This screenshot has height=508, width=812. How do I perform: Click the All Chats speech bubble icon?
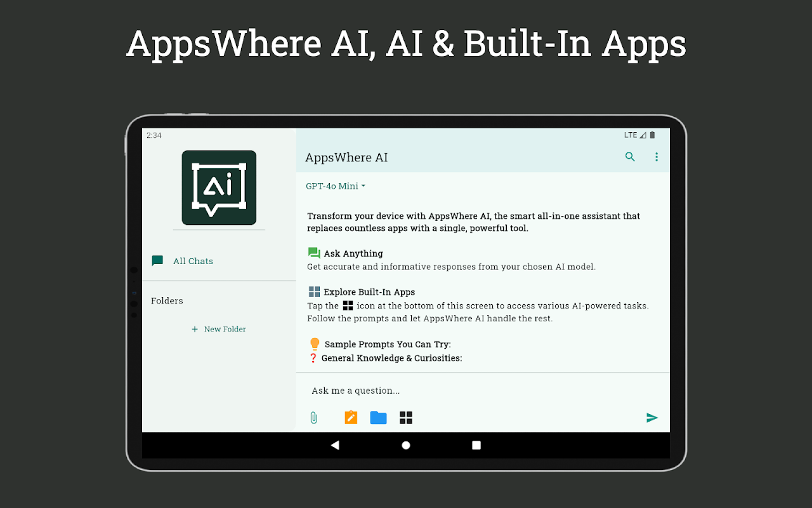(x=157, y=261)
